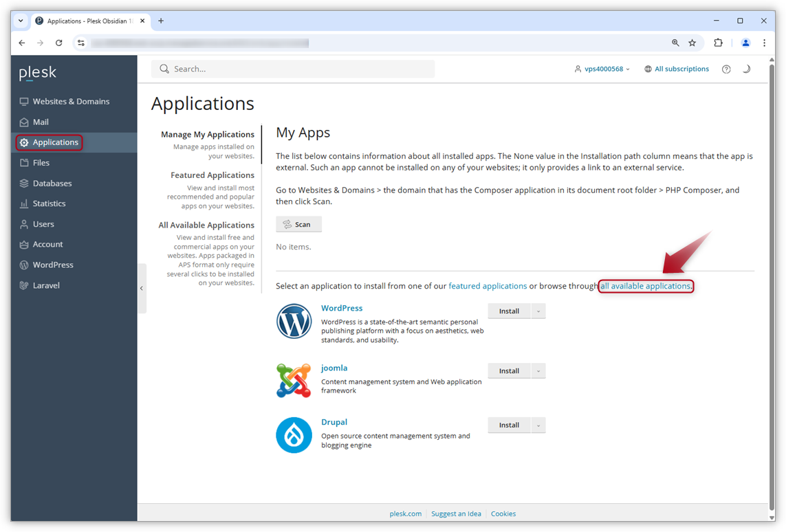The image size is (786, 532).
Task: Open the WordPress Install options dropdown
Action: (x=538, y=311)
